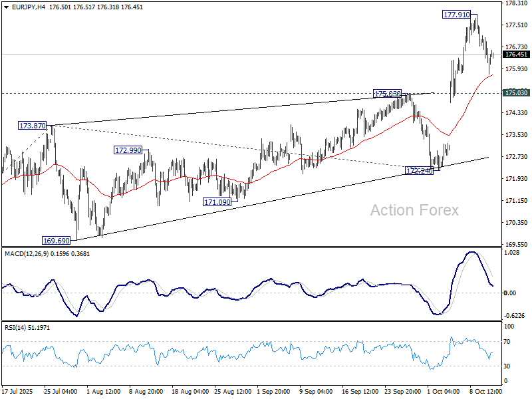Viewport: 532px width, 399px height.
Task: Click the Action Forex watermark
Action: [x=414, y=210]
